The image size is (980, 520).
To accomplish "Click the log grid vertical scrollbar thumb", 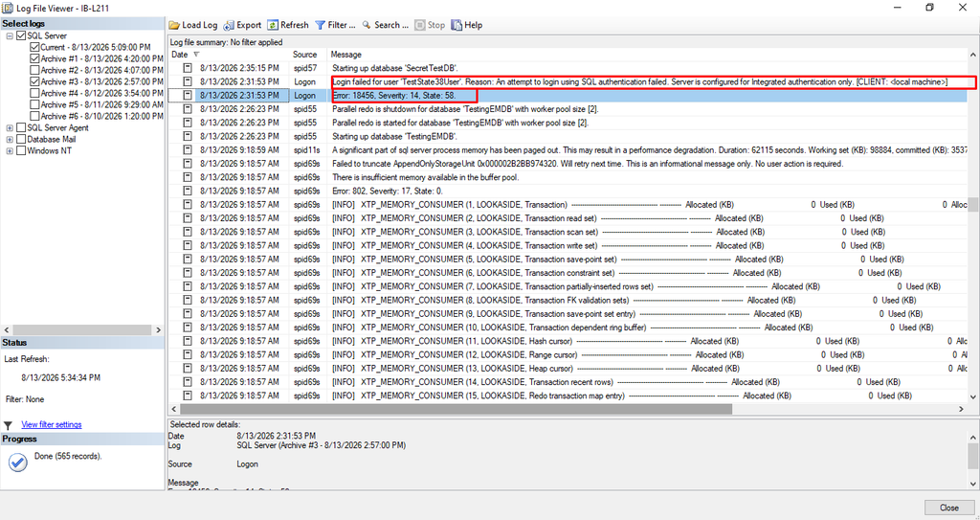I will 972,205.
